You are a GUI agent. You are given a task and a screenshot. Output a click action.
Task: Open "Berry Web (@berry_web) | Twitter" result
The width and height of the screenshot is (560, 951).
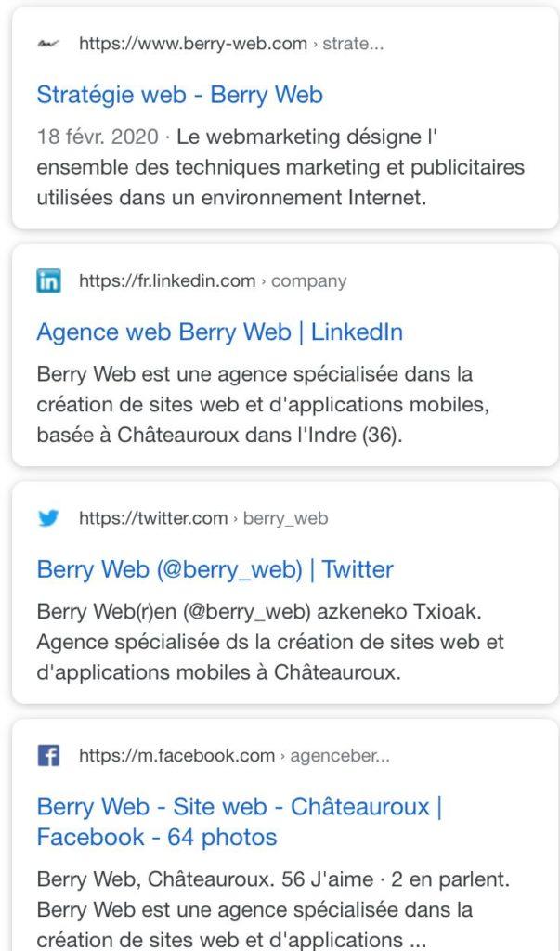pos(215,569)
